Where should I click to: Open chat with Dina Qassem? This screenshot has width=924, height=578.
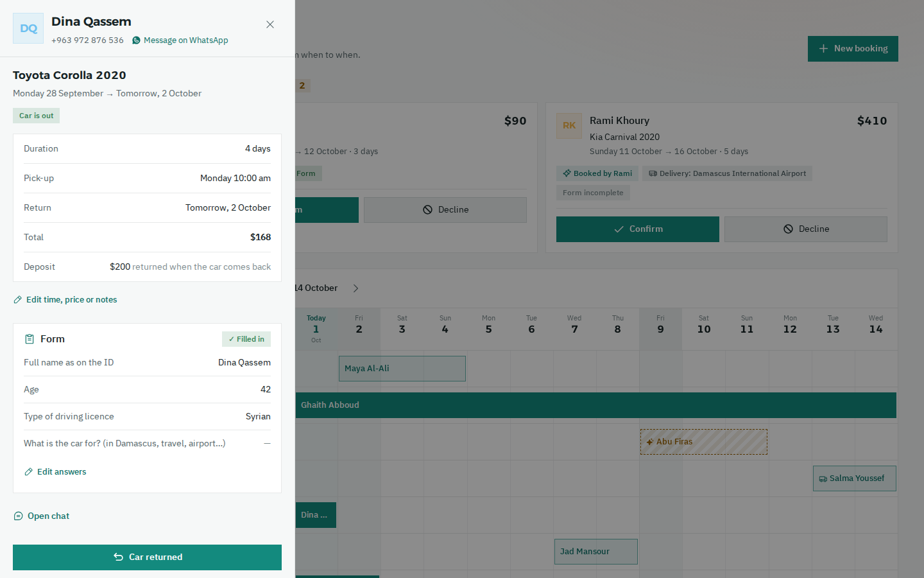42,516
